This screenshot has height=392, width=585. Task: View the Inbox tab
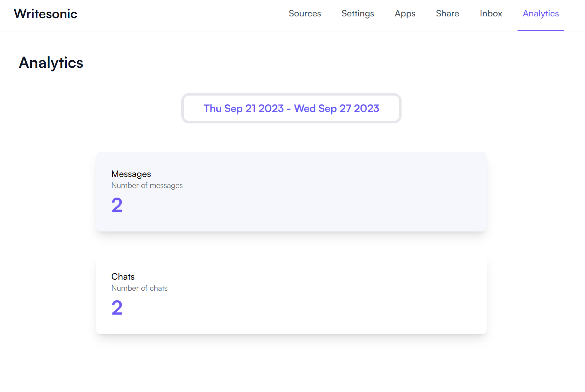491,14
